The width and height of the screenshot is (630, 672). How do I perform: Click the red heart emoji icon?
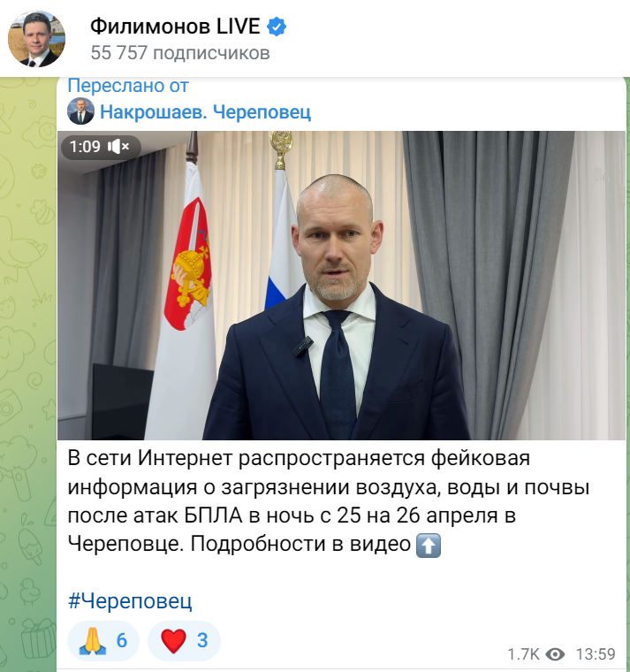click(173, 641)
